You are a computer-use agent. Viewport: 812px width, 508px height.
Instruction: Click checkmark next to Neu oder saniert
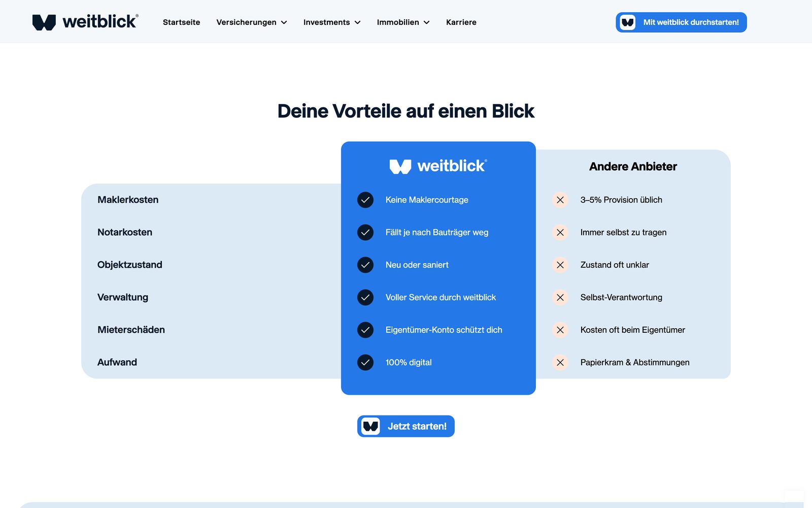coord(365,265)
